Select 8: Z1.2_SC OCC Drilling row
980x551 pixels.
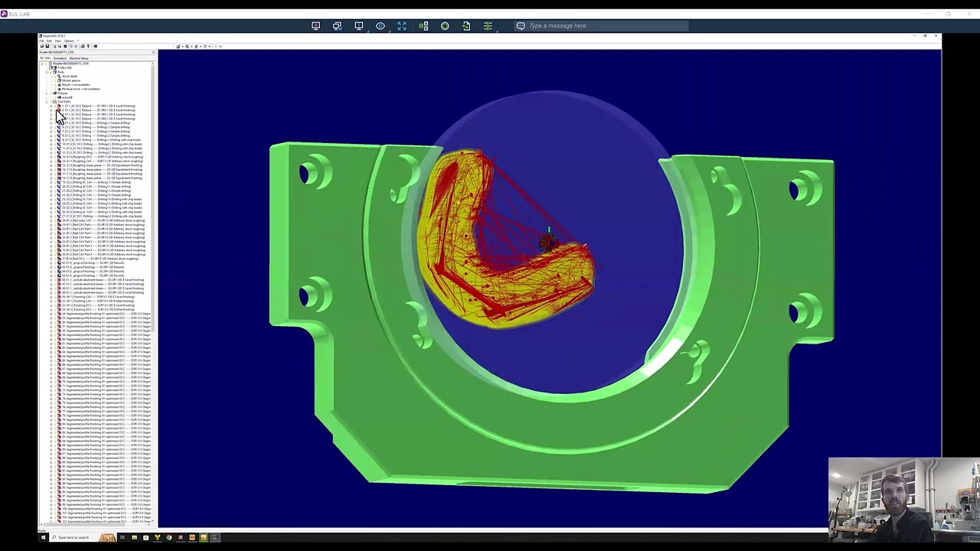pos(96,135)
